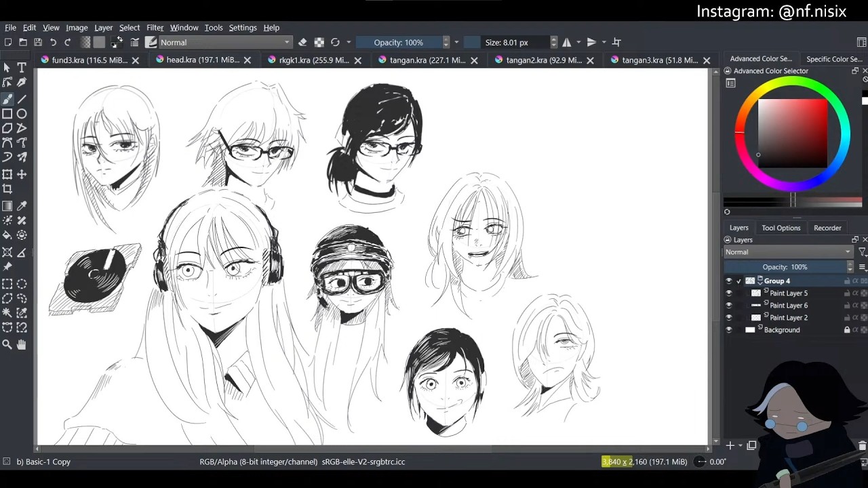Image resolution: width=868 pixels, height=488 pixels.
Task: Select the Fill bucket tool
Action: (x=7, y=235)
